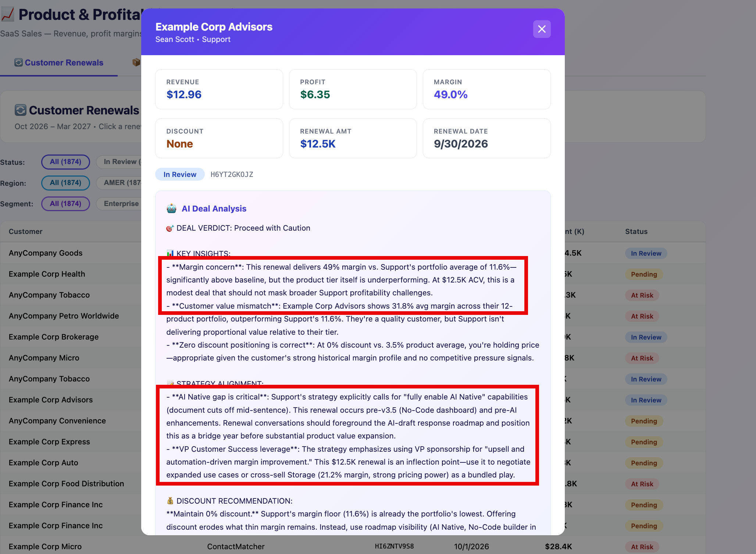Image resolution: width=756 pixels, height=554 pixels.
Task: Select the In Review status filter
Action: 119,162
